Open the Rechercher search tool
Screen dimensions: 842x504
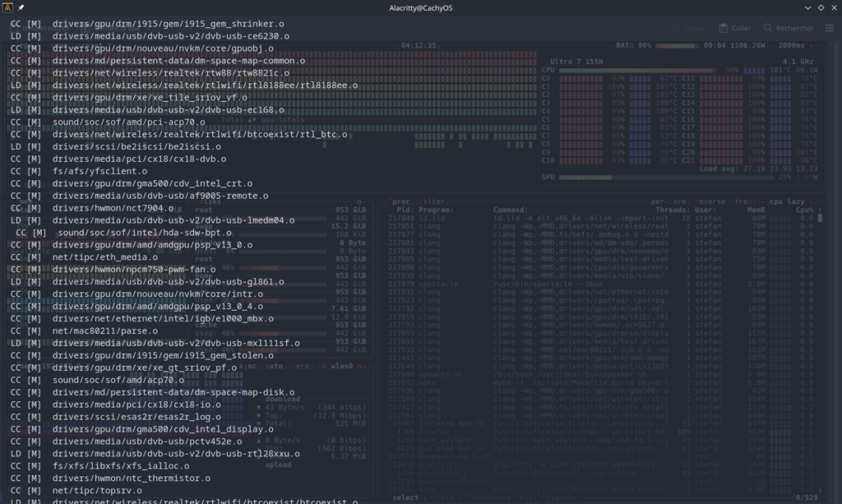[x=788, y=28]
